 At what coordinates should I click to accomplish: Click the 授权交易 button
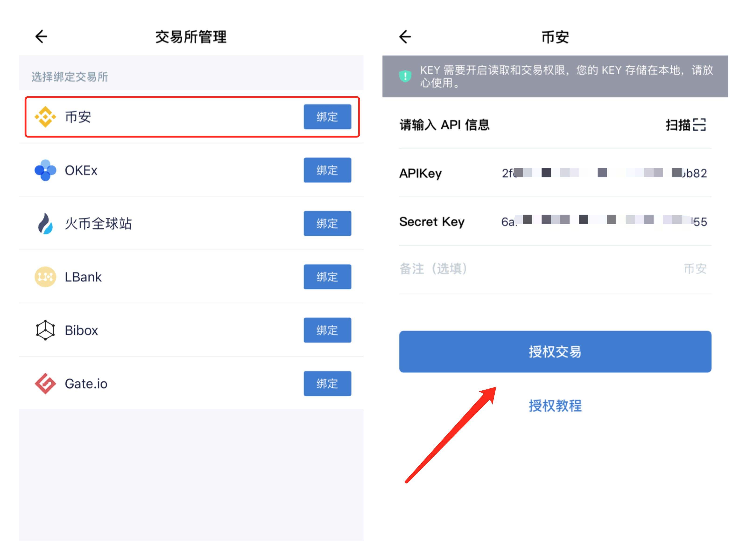[555, 352]
